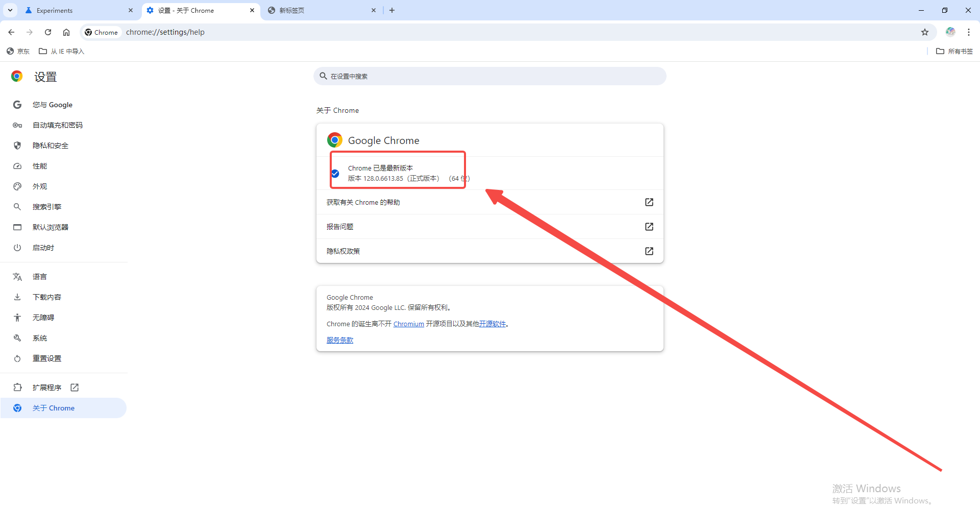The width and height of the screenshot is (980, 531).
Task: Click the accessibility person icon
Action: point(17,318)
